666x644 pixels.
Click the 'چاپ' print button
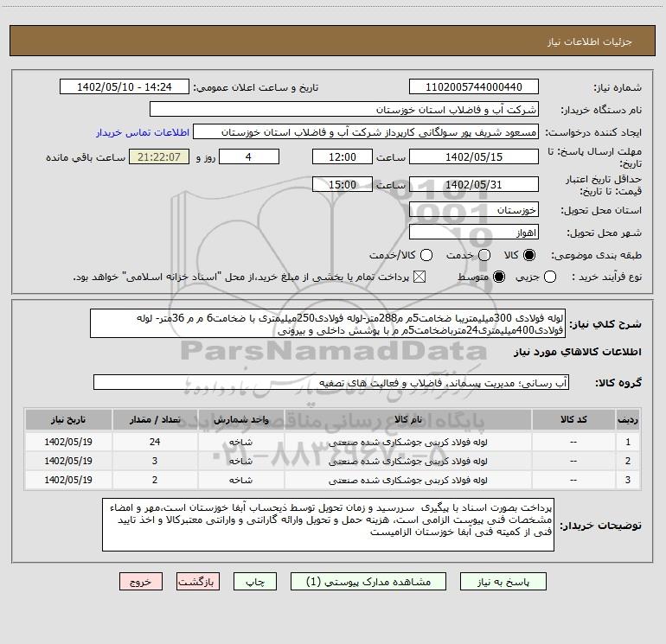(x=255, y=582)
